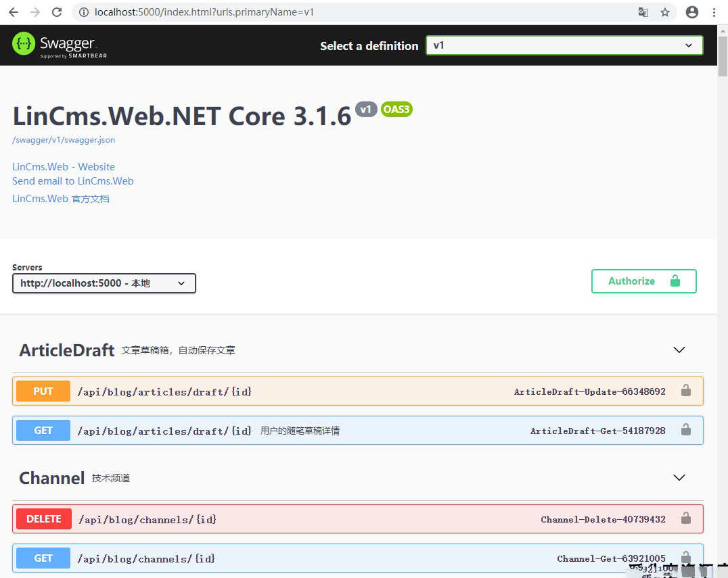This screenshot has width=728, height=578.
Task: Click the Channel-Get-63921005 operation ID
Action: pyautogui.click(x=611, y=558)
